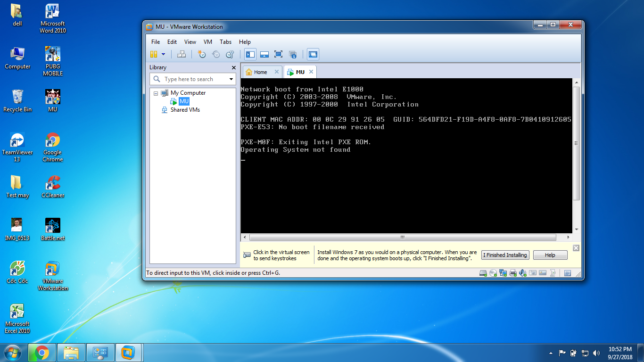This screenshot has height=362, width=644.
Task: Open the View menu
Action: tap(190, 42)
